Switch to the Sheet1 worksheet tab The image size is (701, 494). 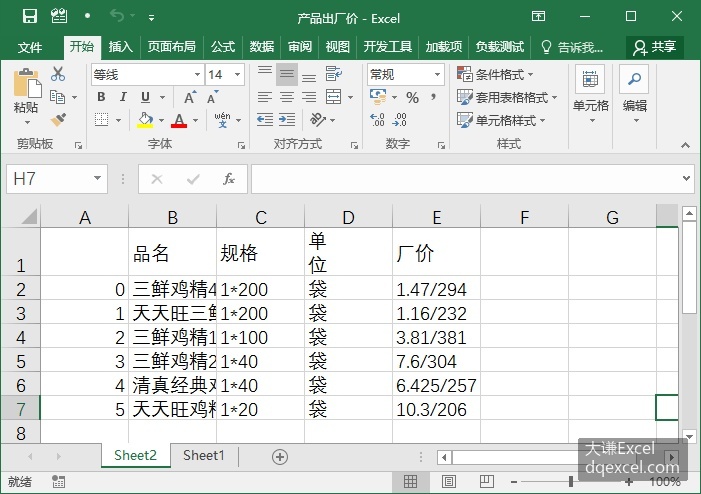(204, 456)
